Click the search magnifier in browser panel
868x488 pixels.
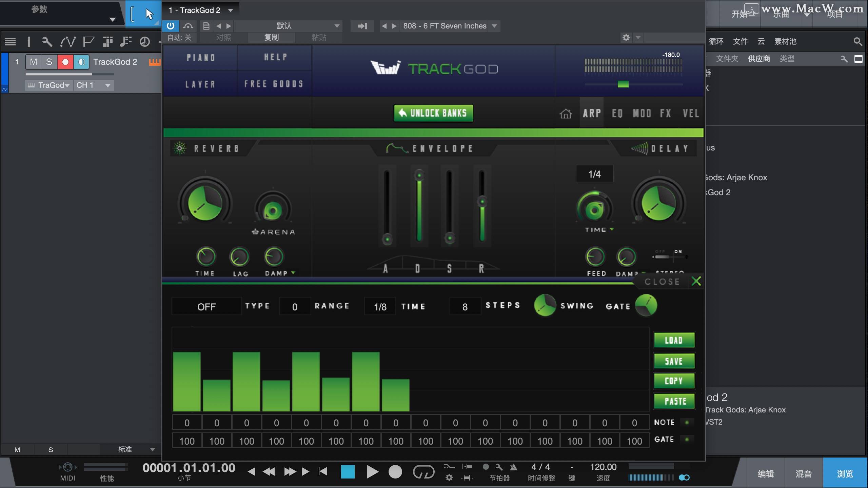[x=857, y=42]
